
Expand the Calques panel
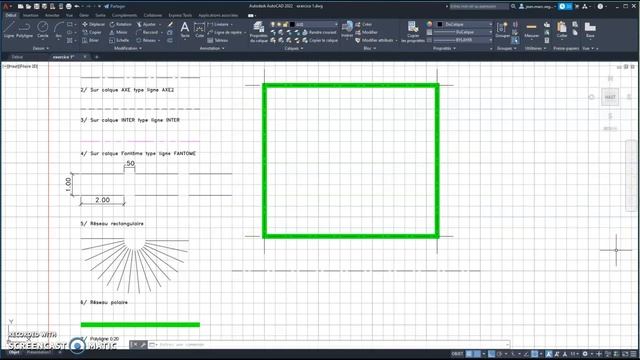(x=293, y=48)
